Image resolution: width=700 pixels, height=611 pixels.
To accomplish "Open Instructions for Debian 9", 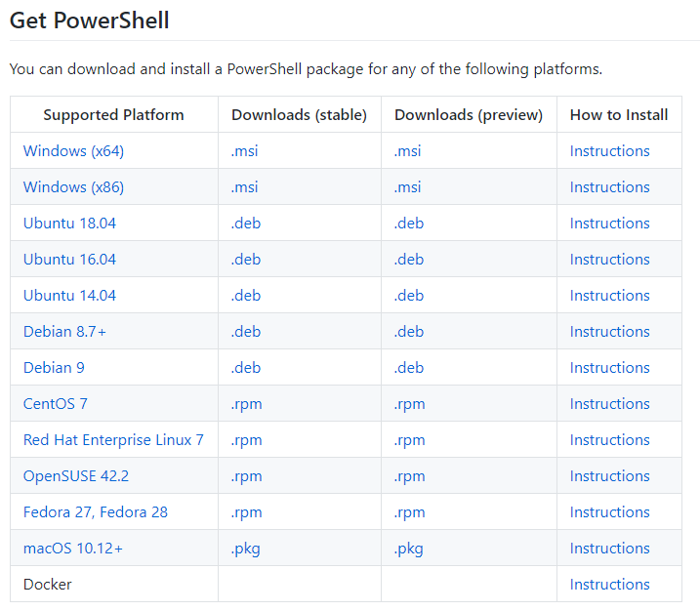I will 610,368.
